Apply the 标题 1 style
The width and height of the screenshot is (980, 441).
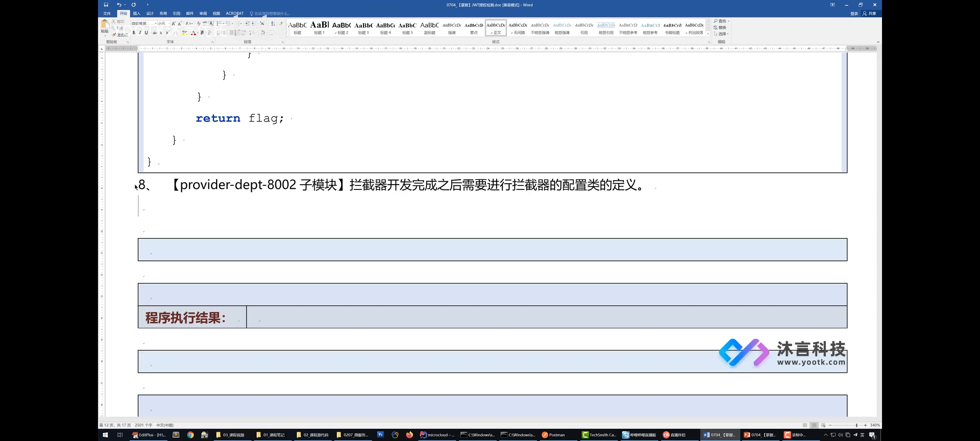pos(319,28)
